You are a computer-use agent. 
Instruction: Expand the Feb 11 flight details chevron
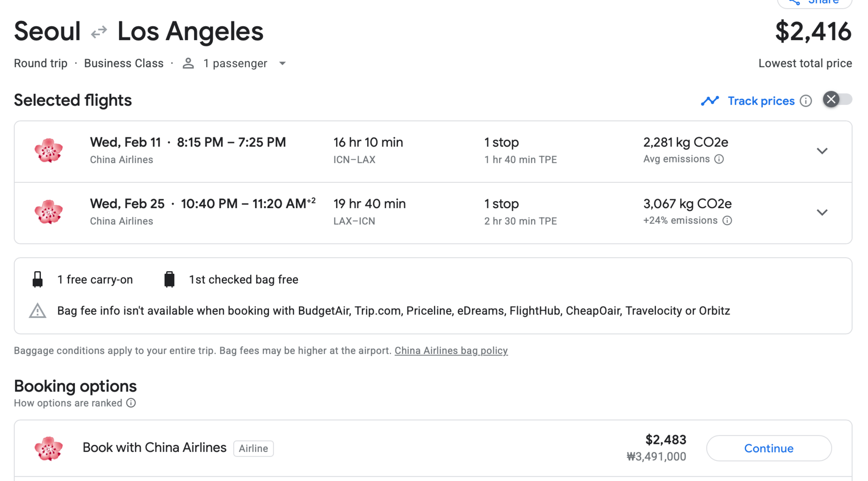[822, 151]
